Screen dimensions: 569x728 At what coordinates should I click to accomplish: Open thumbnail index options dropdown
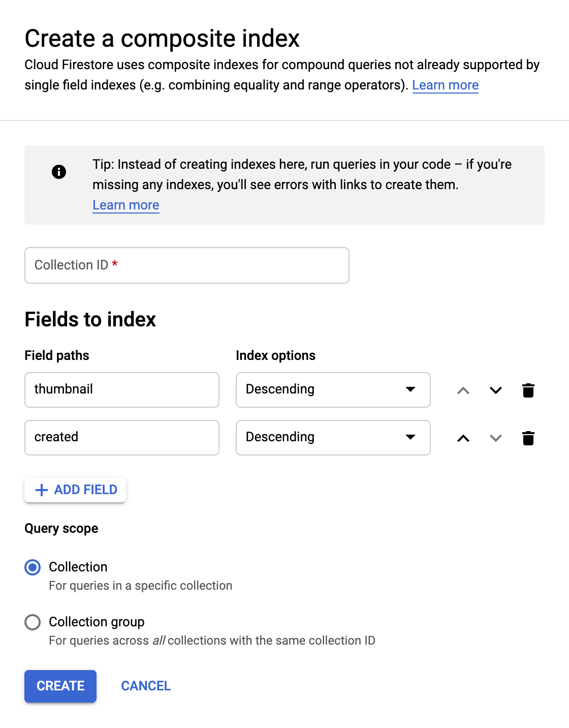[333, 390]
